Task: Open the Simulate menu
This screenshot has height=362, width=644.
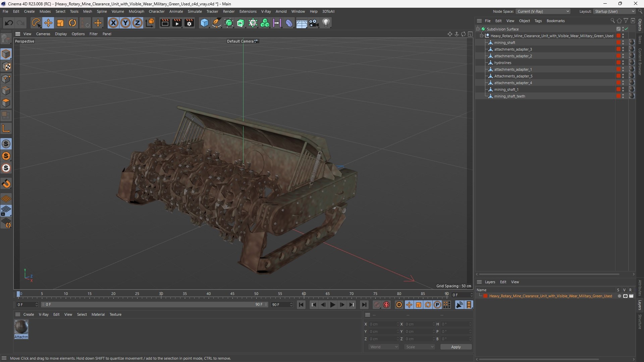Action: pyautogui.click(x=195, y=11)
